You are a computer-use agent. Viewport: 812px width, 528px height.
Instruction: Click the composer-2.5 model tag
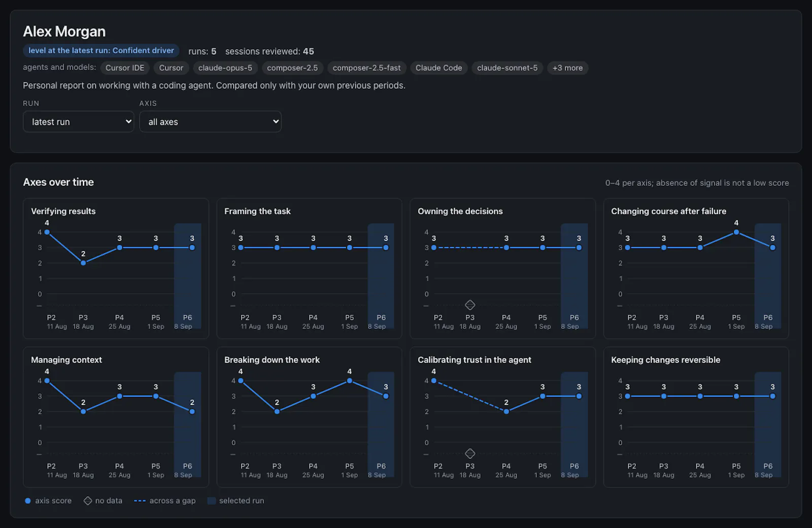point(292,68)
